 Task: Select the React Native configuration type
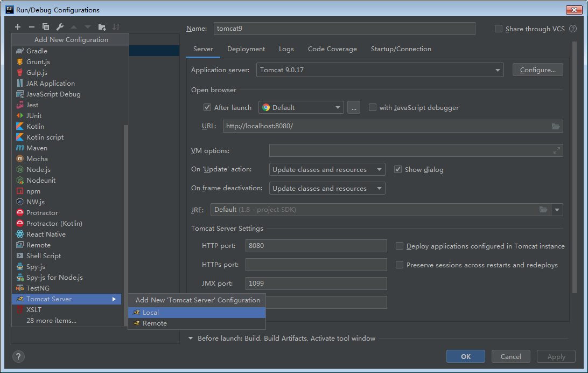click(x=67, y=234)
